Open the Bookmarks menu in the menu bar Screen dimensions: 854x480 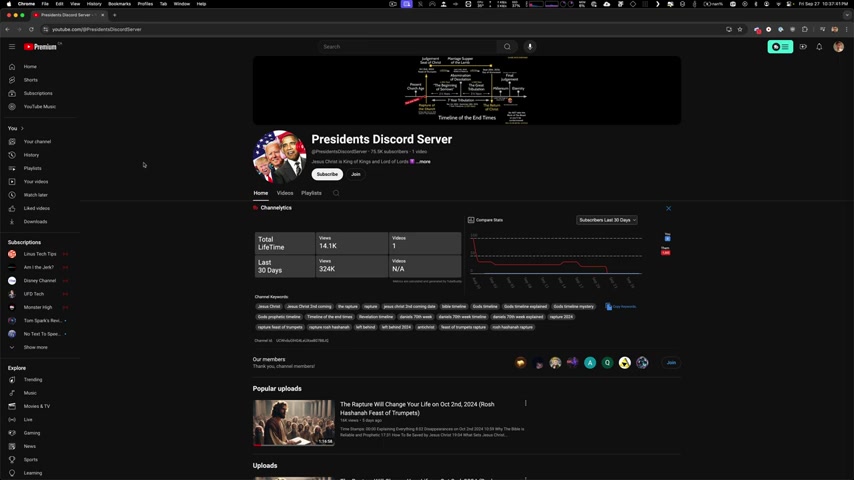click(119, 4)
